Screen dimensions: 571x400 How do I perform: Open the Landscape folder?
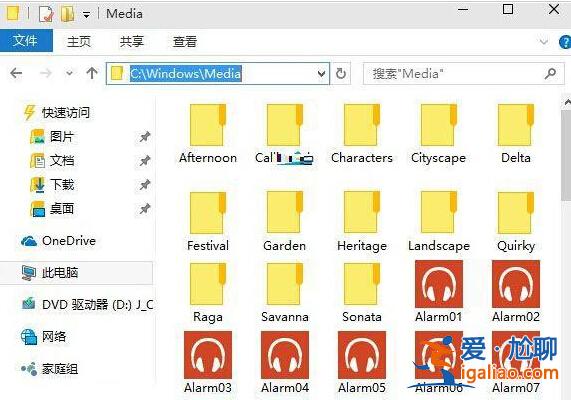(x=438, y=221)
